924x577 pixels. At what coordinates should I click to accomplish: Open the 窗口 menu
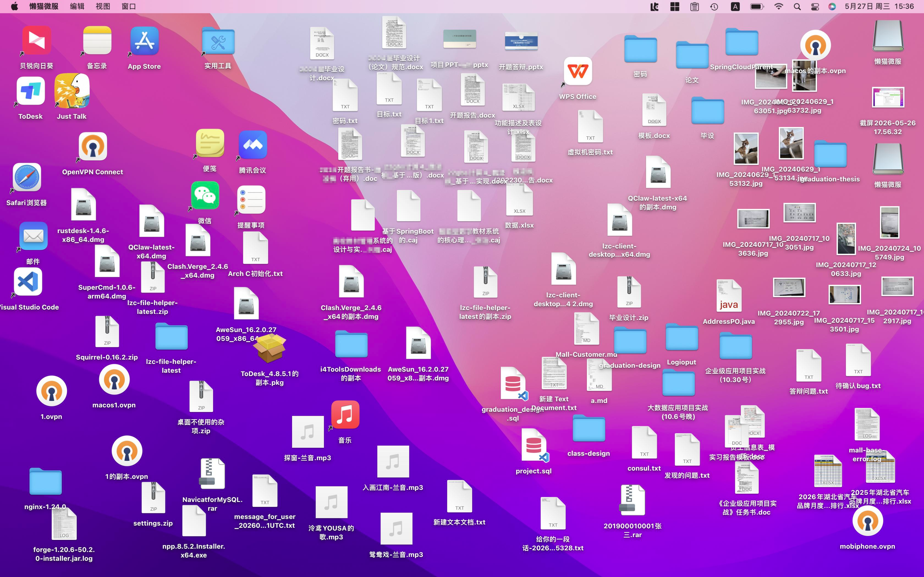coord(129,6)
